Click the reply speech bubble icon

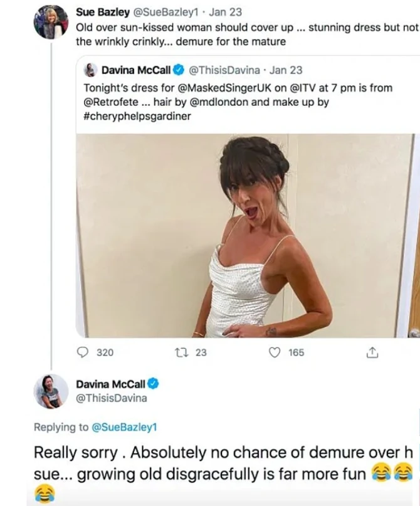tap(82, 353)
